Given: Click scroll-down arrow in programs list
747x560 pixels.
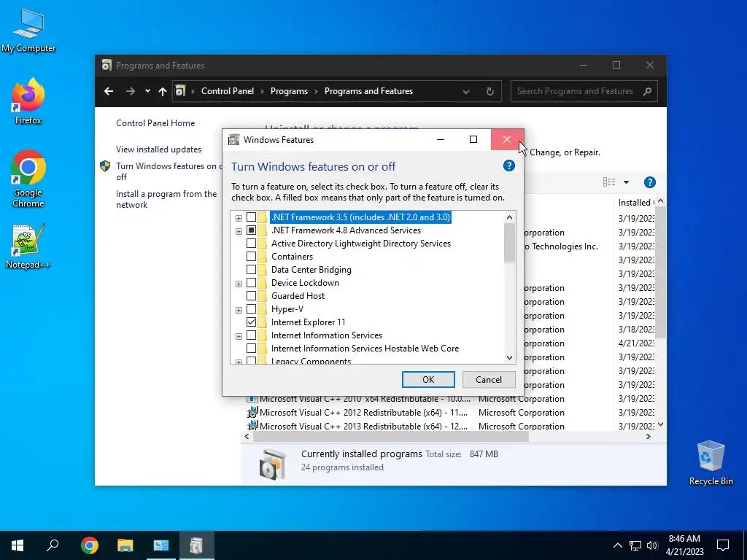Looking at the screenshot, I should coord(660,424).
